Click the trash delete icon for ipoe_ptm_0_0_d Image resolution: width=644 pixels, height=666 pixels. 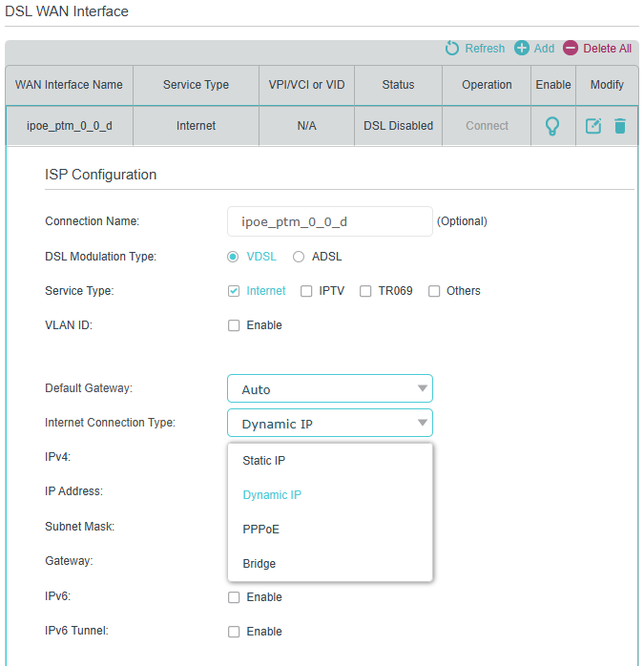(620, 126)
